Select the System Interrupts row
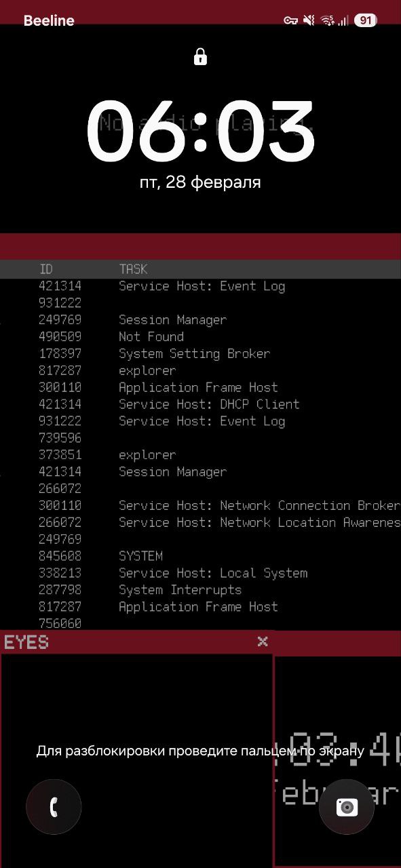Image resolution: width=401 pixels, height=868 pixels. (x=200, y=590)
